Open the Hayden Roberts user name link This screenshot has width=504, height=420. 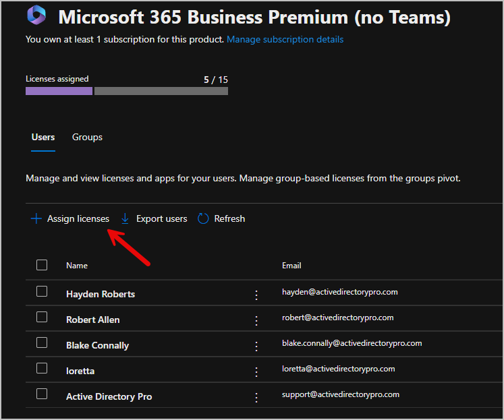tap(101, 294)
